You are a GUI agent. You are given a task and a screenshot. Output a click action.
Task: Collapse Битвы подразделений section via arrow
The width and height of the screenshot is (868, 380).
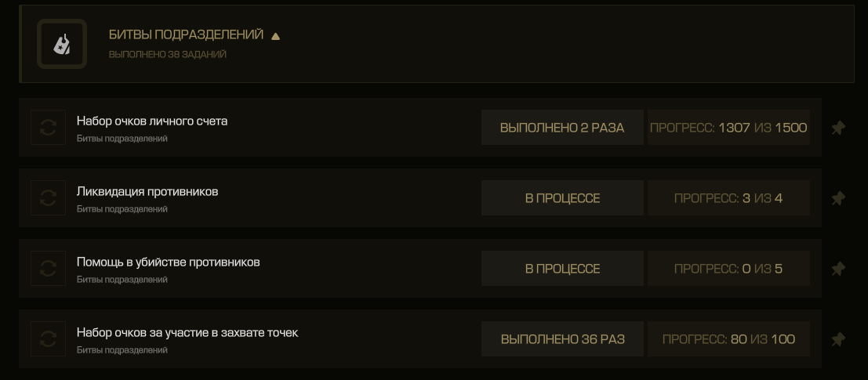276,37
